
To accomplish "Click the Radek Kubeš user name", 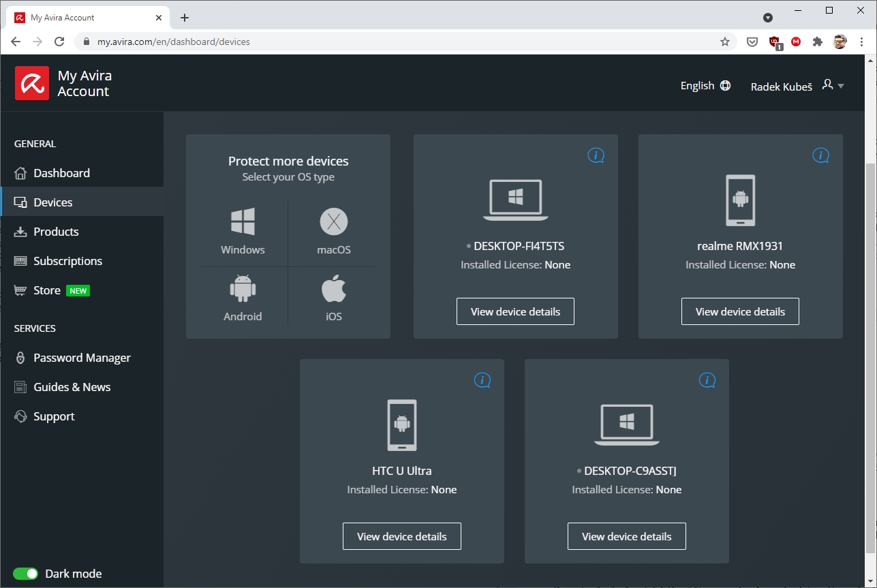I will 781,87.
